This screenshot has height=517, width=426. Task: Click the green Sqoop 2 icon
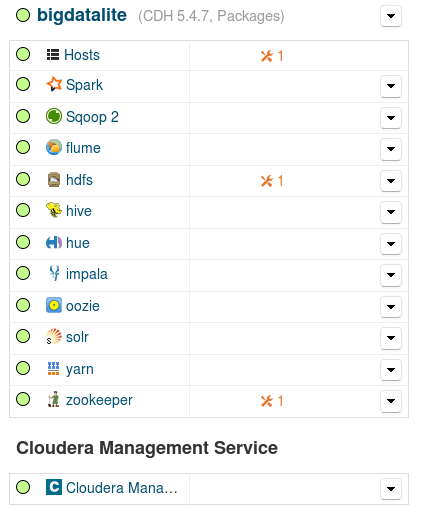pos(54,116)
